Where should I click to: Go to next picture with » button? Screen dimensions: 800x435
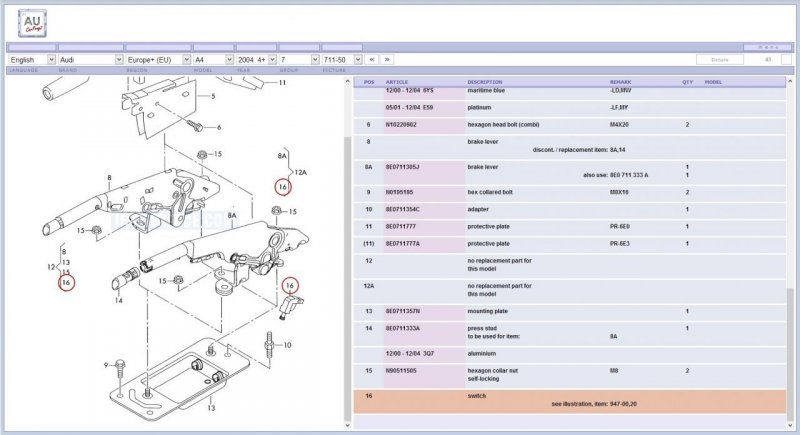pyautogui.click(x=388, y=60)
